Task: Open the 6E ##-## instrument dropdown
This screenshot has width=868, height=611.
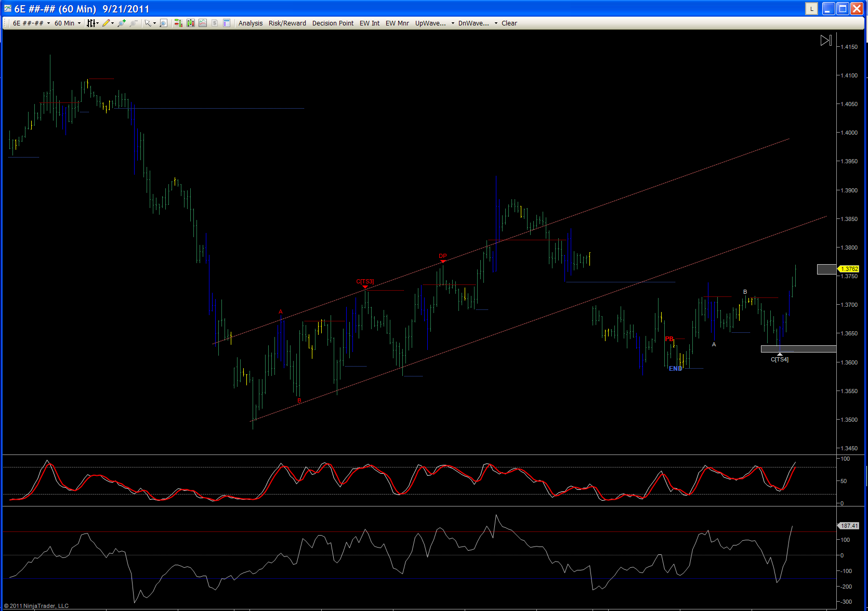Action: [31, 23]
